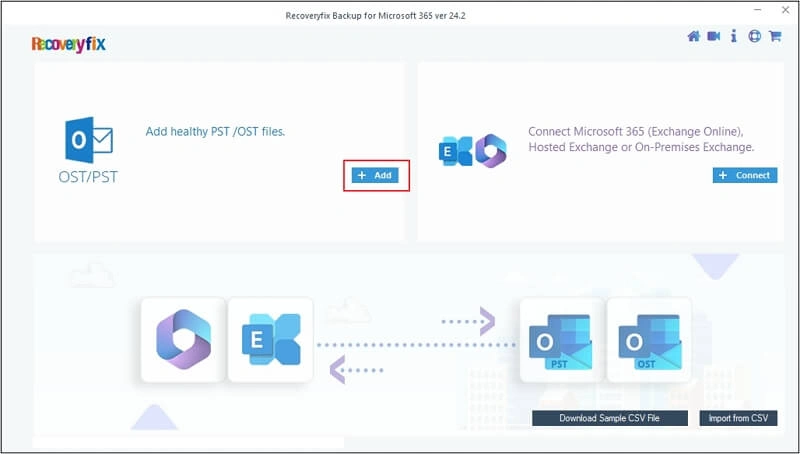Click the shopping cart buy icon
Screen dimensions: 800x454
pyautogui.click(x=775, y=36)
